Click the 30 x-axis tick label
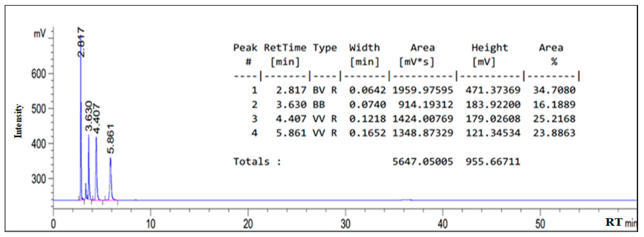 (345, 224)
